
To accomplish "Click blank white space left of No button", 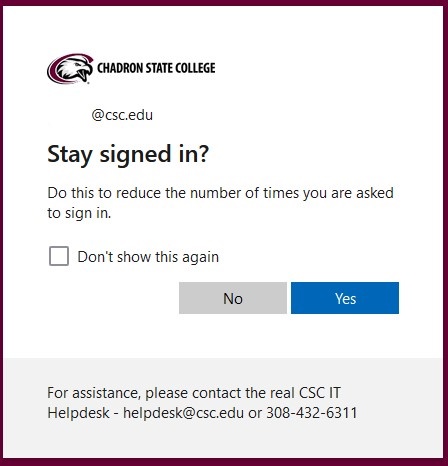I will [113, 298].
